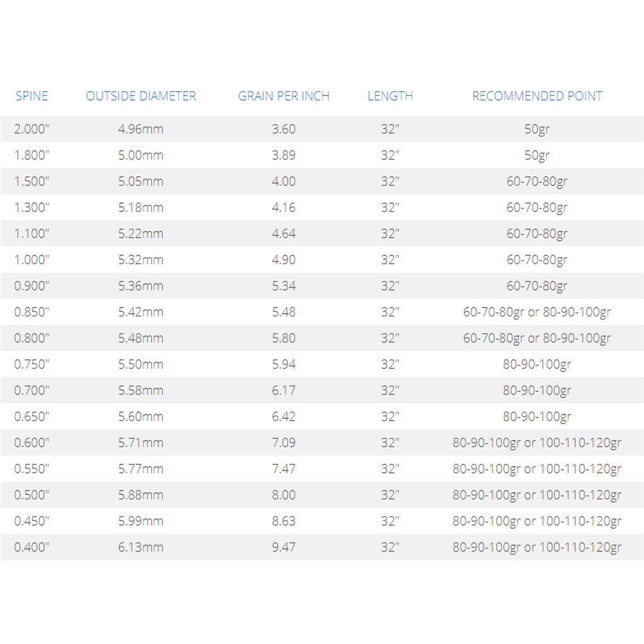Select the 1.000" spine cell

[31, 260]
